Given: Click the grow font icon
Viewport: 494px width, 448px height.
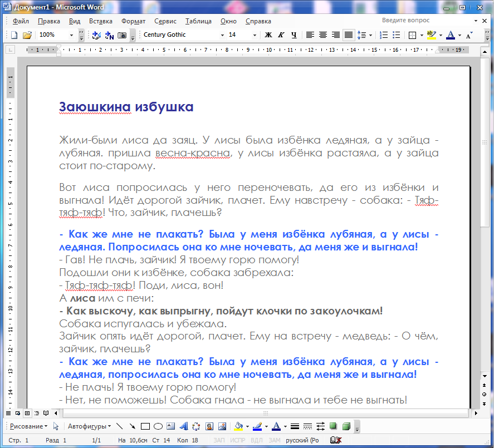Looking at the screenshot, I should (469, 35).
